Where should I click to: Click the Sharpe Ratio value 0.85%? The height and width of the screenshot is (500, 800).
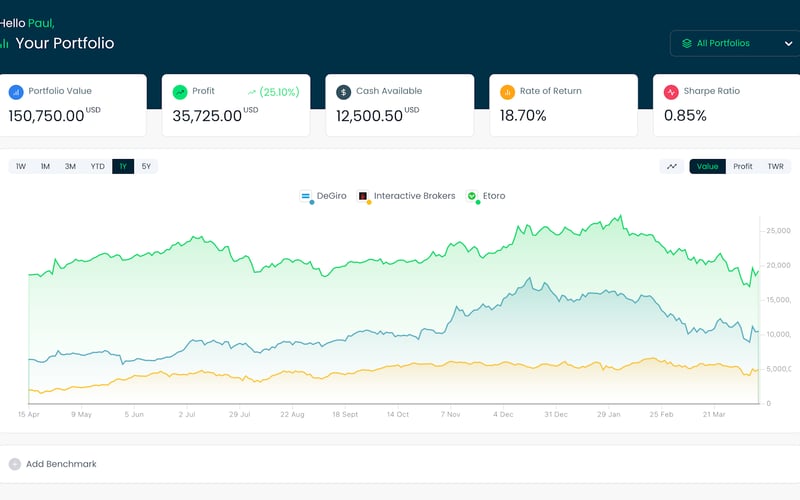click(685, 116)
